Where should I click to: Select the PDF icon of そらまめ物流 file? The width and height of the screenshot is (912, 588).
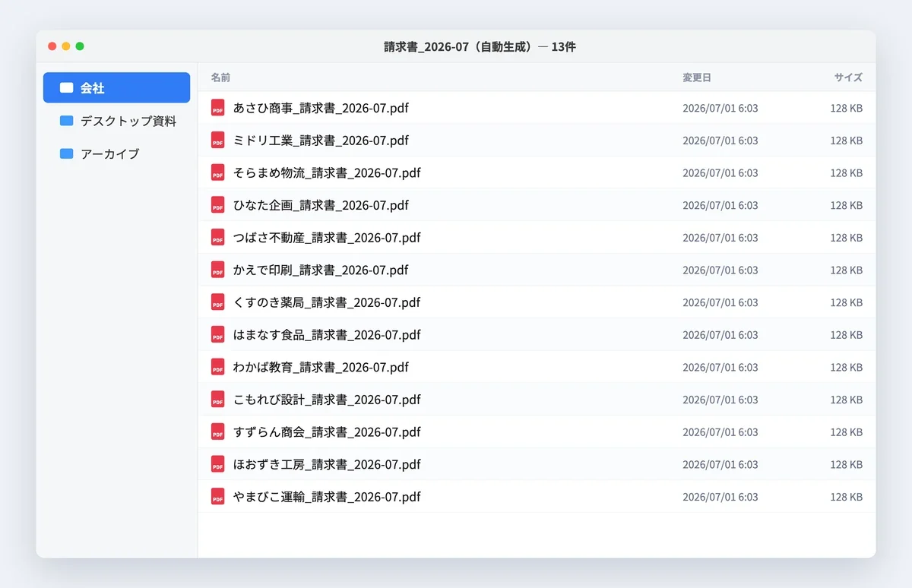[x=218, y=172]
